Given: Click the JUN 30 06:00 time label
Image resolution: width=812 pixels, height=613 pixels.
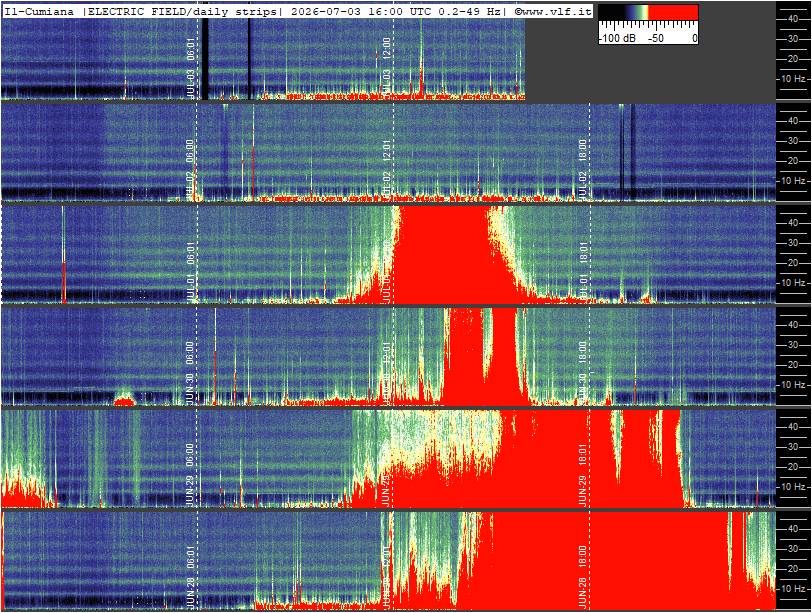Looking at the screenshot, I should click(190, 373).
